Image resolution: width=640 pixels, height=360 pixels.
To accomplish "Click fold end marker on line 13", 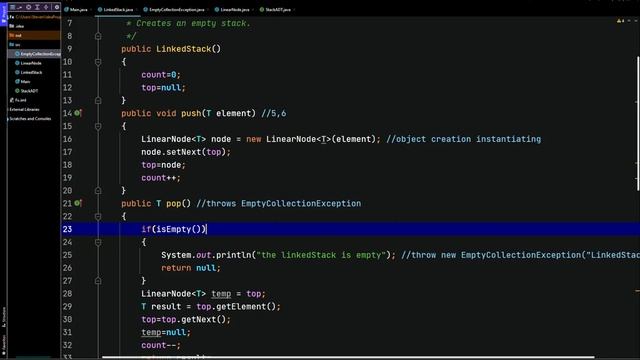I will [98, 100].
